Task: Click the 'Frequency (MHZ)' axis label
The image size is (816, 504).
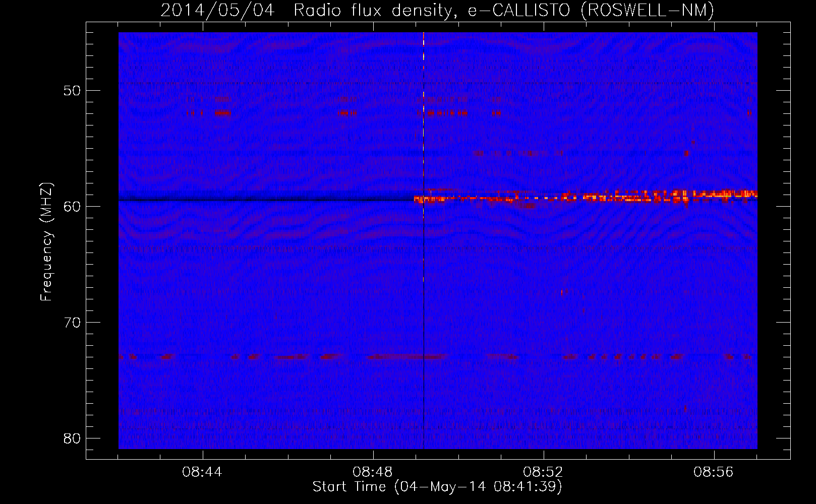Action: point(46,242)
